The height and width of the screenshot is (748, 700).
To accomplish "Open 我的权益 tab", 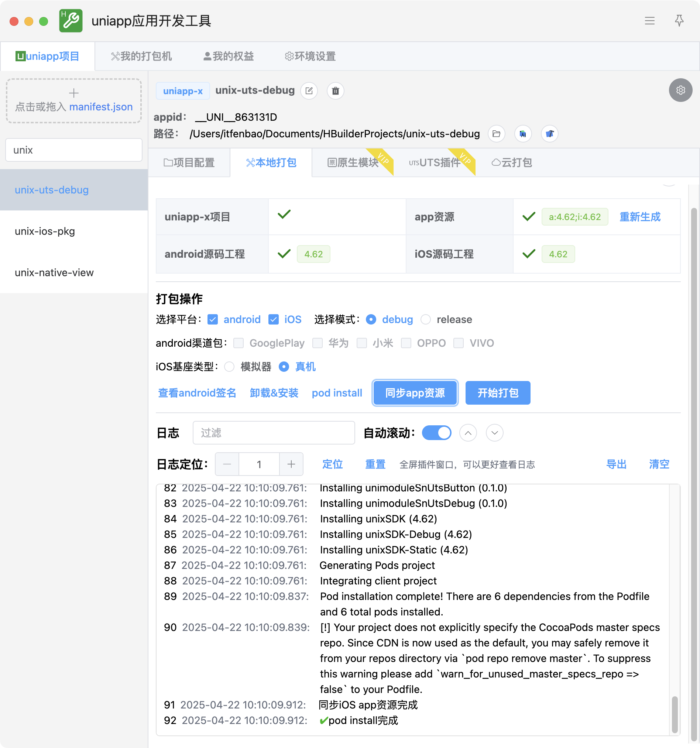I will point(229,56).
